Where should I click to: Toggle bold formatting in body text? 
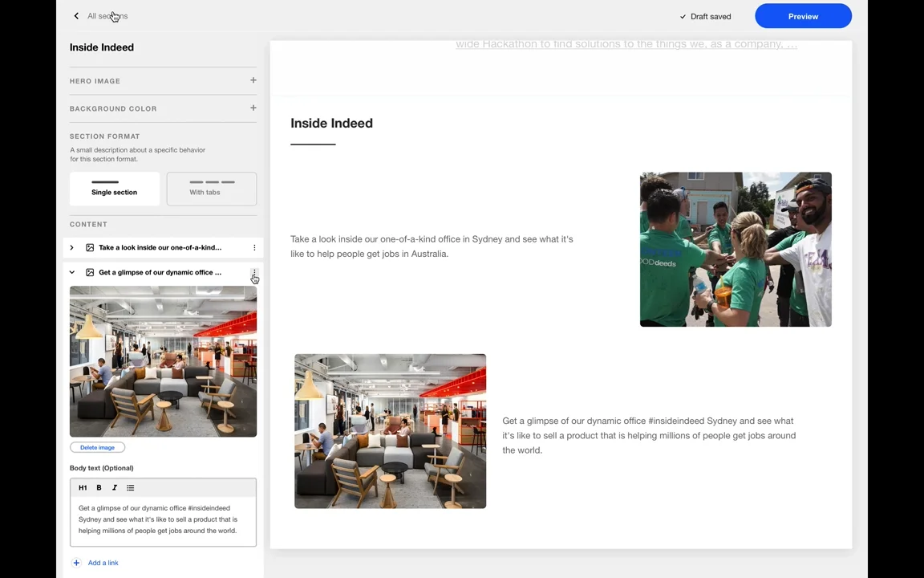99,488
